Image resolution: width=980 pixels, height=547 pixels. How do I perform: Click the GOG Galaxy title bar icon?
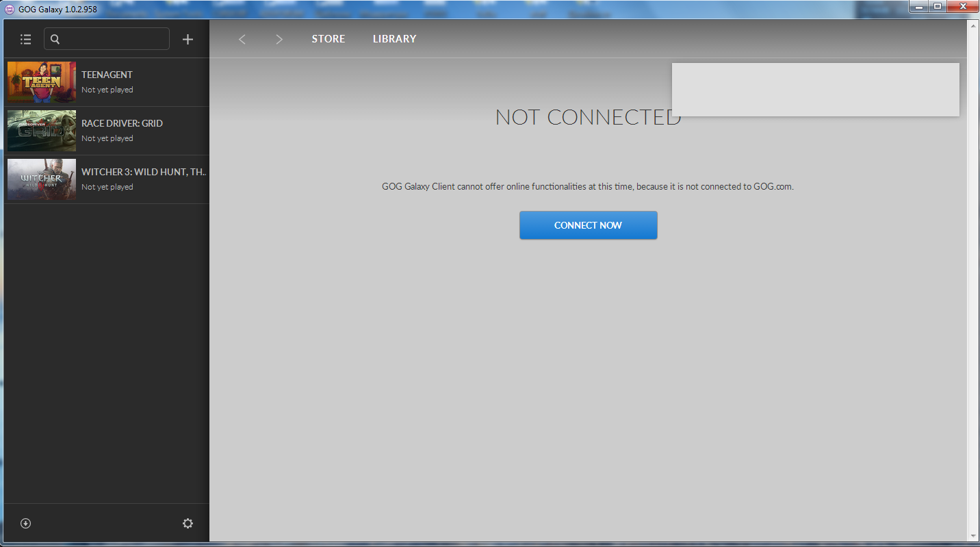(x=10, y=10)
